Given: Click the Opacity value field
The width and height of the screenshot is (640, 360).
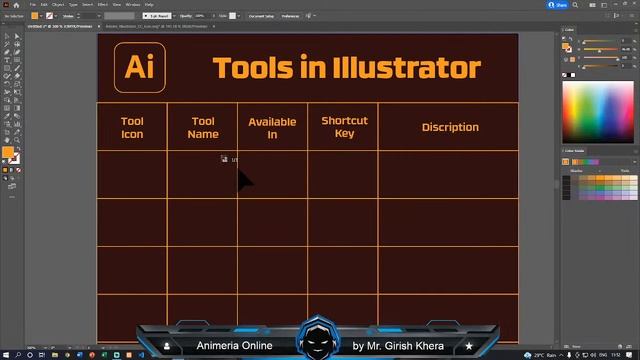Looking at the screenshot, I should click(x=200, y=16).
